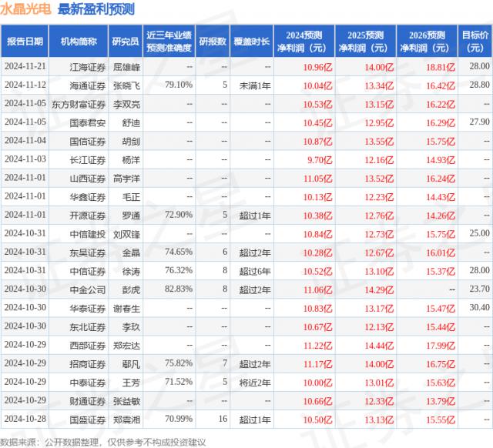Open the 海通证券 institution entry

(86, 85)
